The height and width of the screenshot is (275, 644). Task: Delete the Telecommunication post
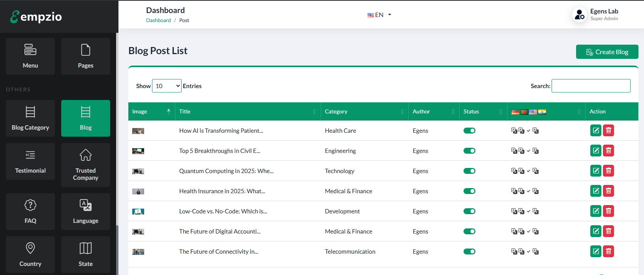point(608,251)
